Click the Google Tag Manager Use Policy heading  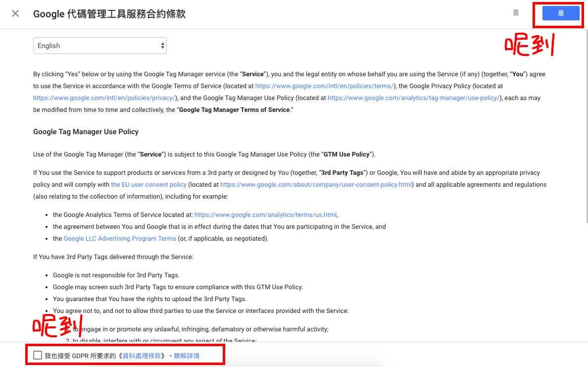coord(86,132)
